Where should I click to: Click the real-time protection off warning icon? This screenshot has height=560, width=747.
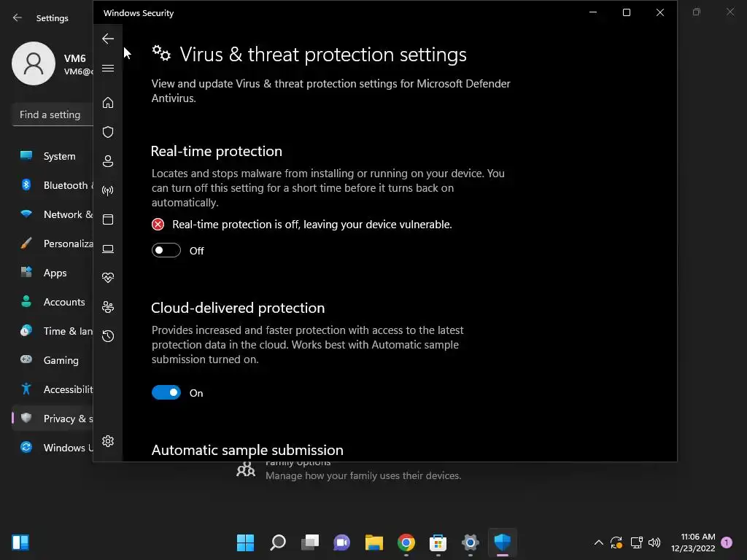click(158, 225)
